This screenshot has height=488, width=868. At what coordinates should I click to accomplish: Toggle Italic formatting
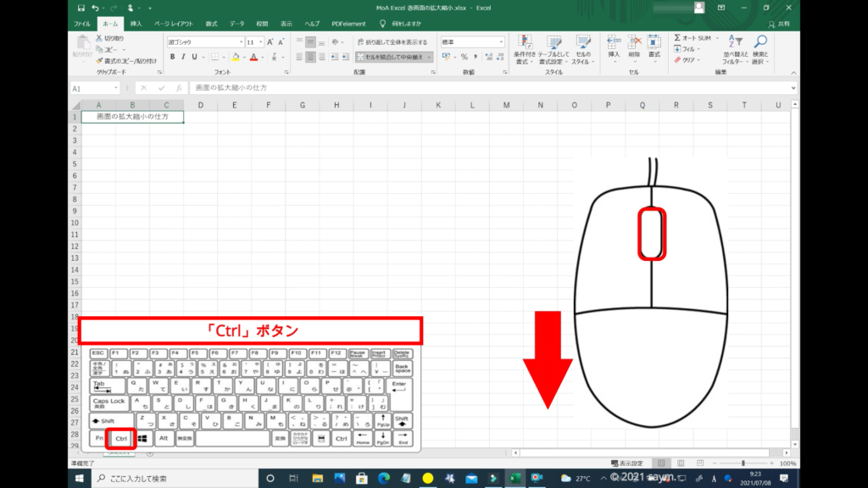pyautogui.click(x=184, y=57)
